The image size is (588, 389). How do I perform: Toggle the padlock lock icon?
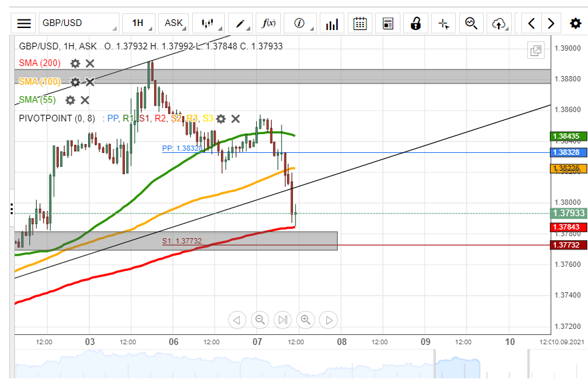click(x=416, y=23)
